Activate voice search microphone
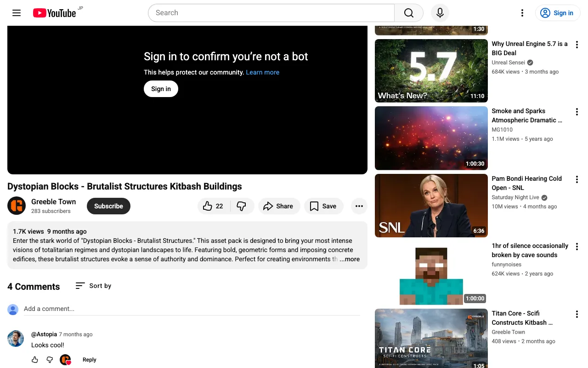This screenshot has width=588, height=368. coord(440,13)
